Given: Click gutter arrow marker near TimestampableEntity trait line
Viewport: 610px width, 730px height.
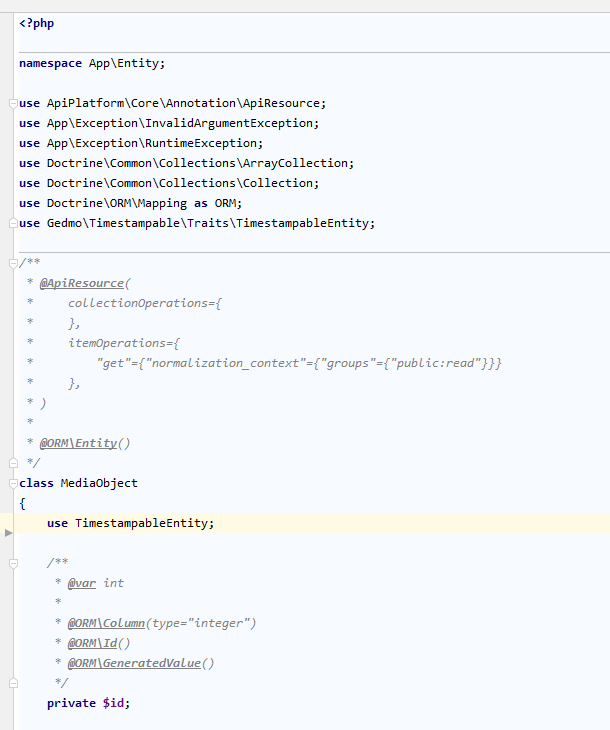Looking at the screenshot, I should pyautogui.click(x=8, y=533).
